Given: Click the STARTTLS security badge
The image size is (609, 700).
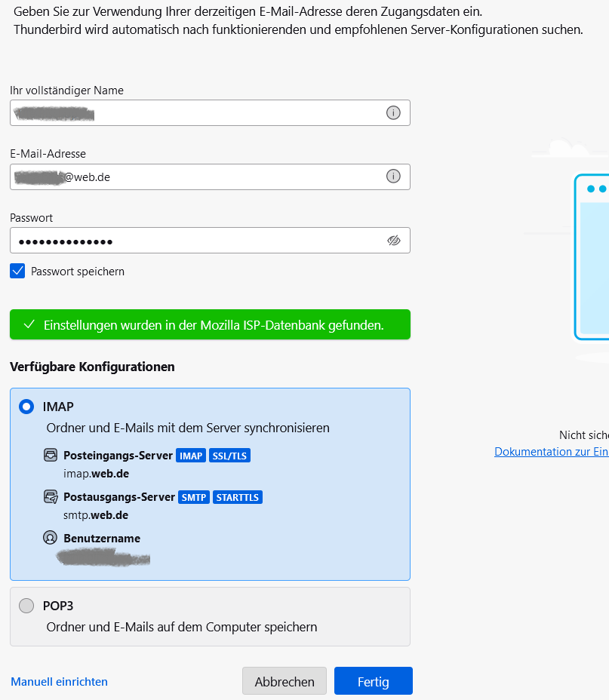Looking at the screenshot, I should (x=238, y=497).
